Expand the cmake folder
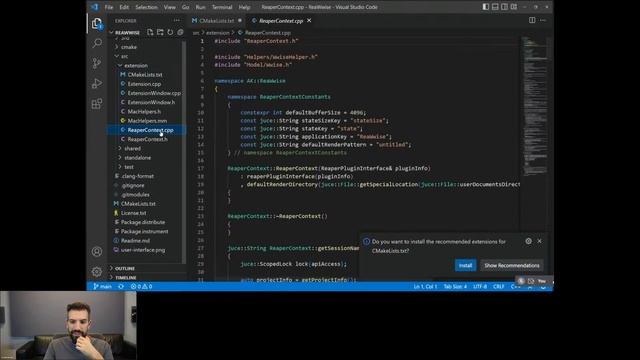 pyautogui.click(x=129, y=47)
